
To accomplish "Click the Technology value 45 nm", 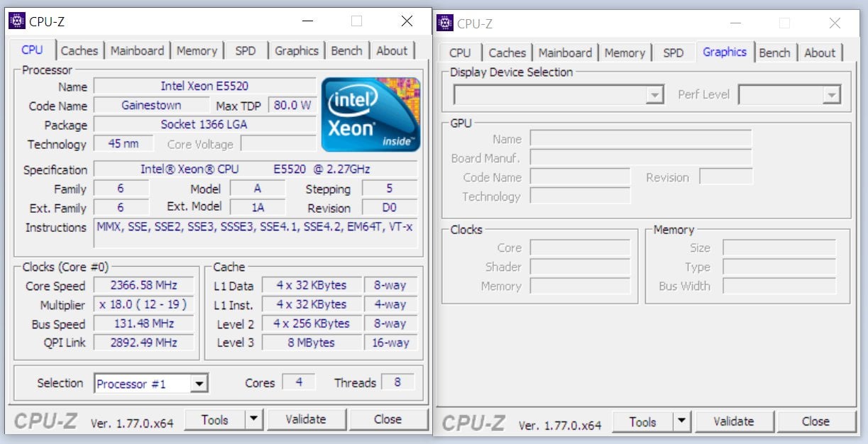I will click(124, 143).
